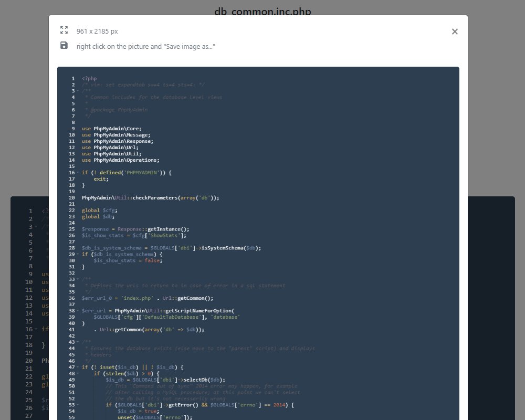Click the "use PhpMyAdmin\Url;" line
The height and width of the screenshot is (420, 525).
[x=110, y=148]
